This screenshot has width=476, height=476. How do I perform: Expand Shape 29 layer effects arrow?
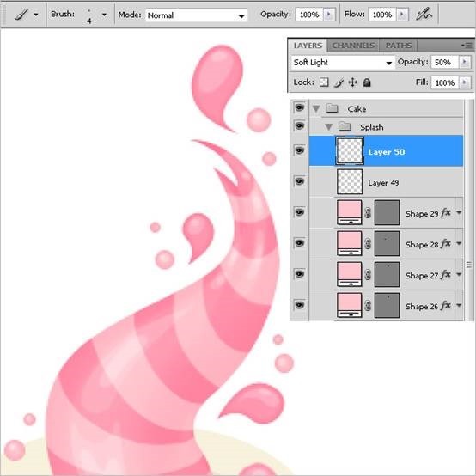point(459,213)
